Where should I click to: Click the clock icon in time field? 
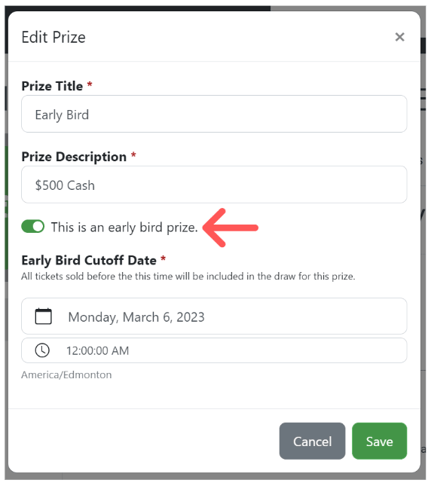pyautogui.click(x=42, y=350)
